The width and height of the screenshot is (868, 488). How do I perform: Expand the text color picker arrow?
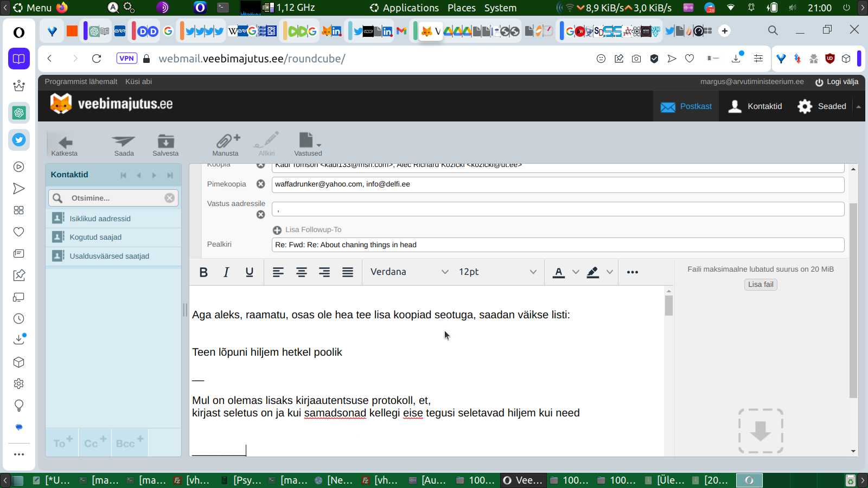coord(576,272)
